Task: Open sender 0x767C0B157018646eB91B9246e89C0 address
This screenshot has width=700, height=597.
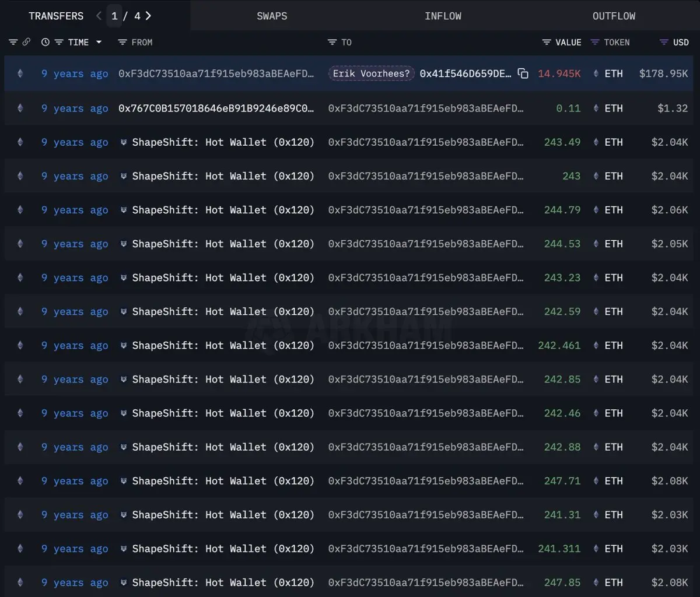Action: (x=216, y=108)
